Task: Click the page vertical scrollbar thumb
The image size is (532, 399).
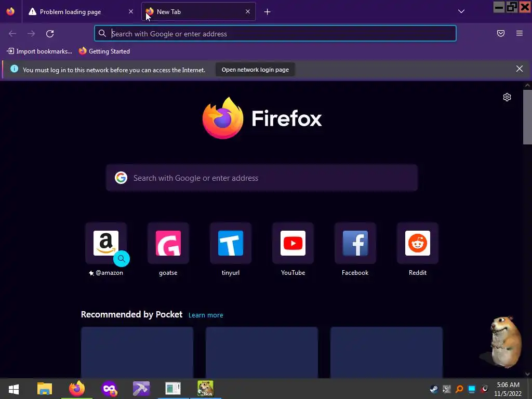Action: point(527,117)
